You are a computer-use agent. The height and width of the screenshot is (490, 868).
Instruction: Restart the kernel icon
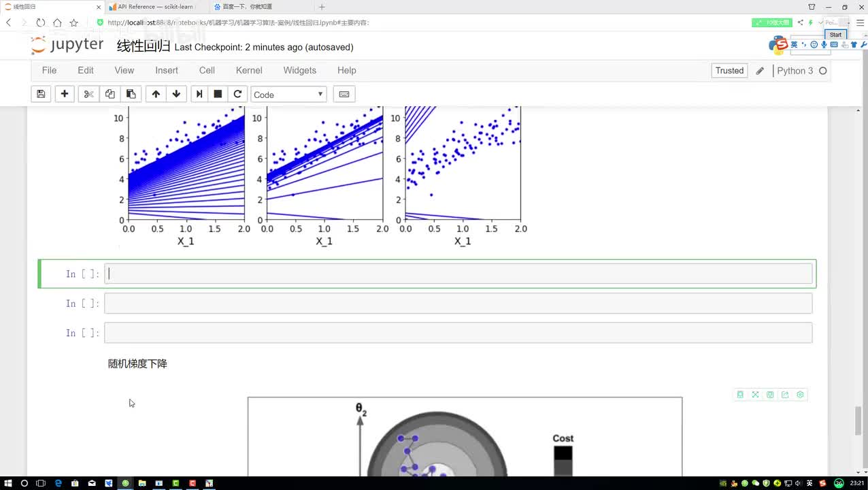(x=237, y=94)
